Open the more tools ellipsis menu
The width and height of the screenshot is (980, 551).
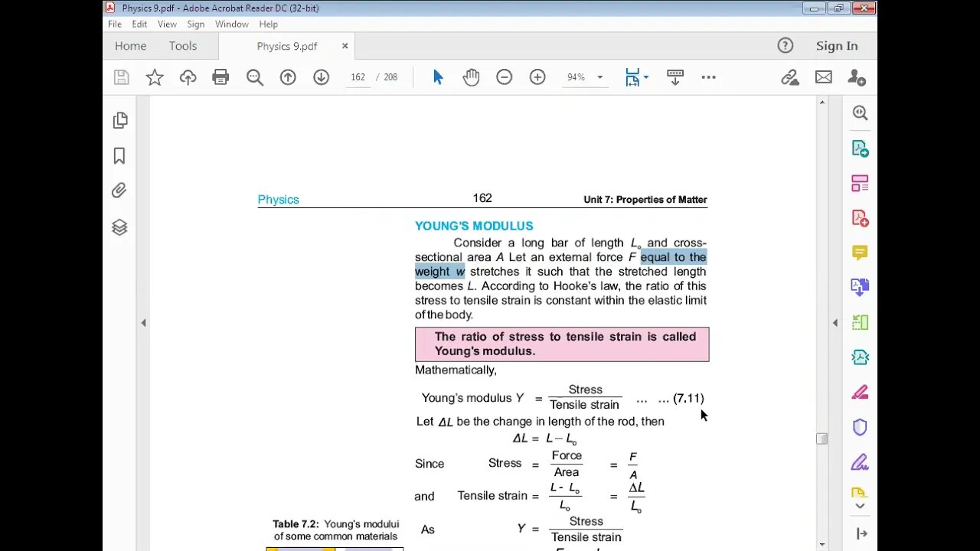coord(708,77)
